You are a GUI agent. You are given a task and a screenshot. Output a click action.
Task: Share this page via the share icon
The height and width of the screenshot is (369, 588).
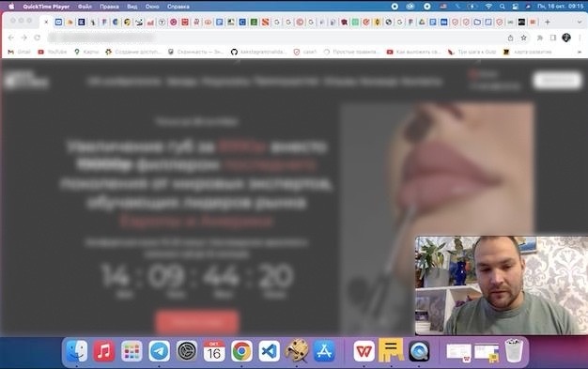(x=510, y=38)
